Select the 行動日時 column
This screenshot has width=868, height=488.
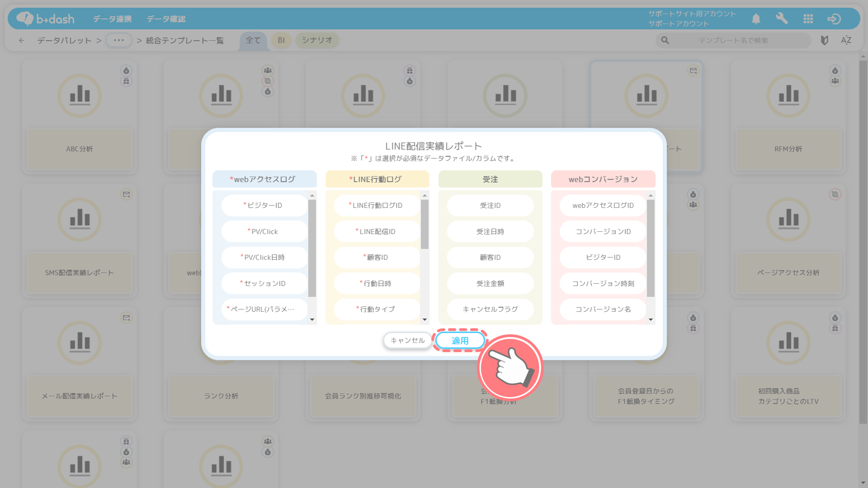[x=377, y=283]
